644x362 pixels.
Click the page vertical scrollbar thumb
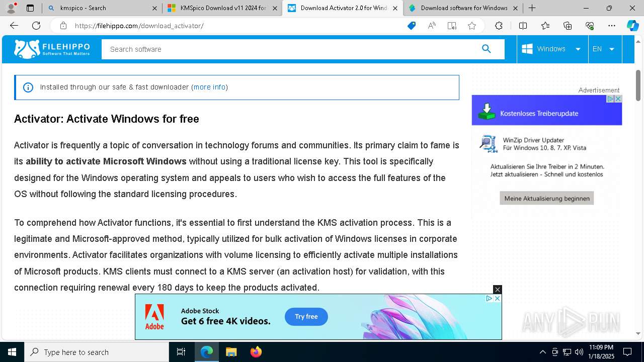[x=638, y=85]
